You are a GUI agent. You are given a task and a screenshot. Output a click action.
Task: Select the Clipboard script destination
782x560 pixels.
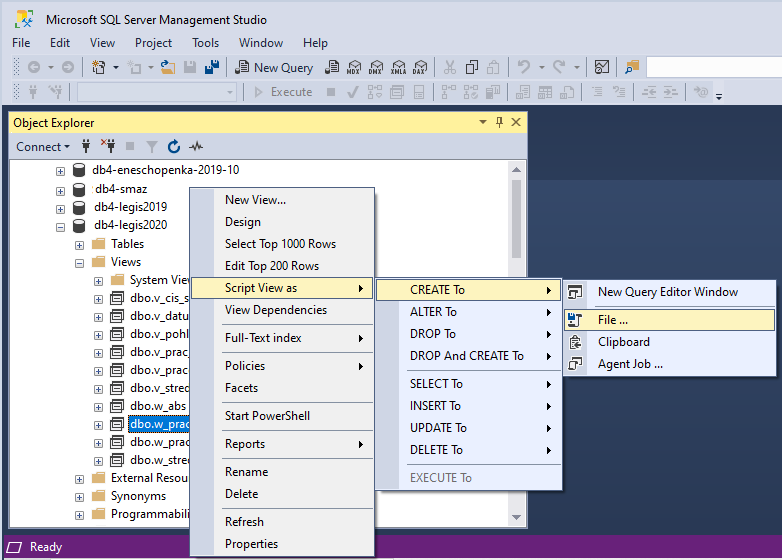[x=670, y=342]
